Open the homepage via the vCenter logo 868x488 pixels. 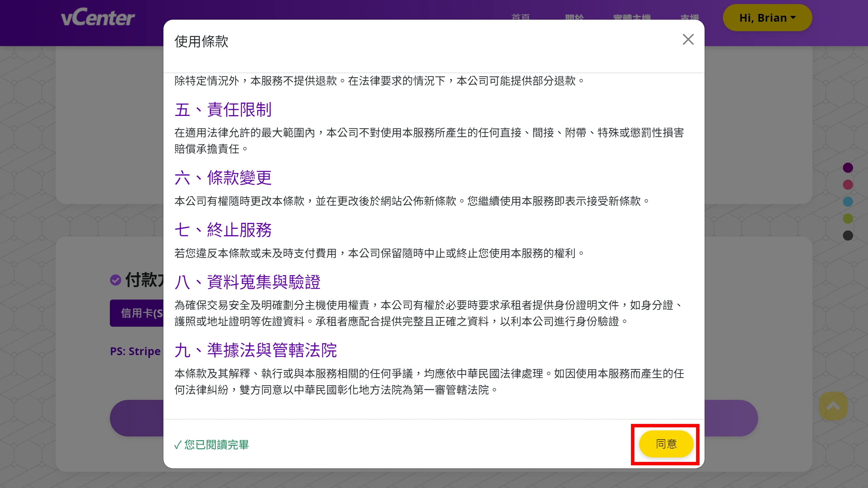pyautogui.click(x=98, y=17)
